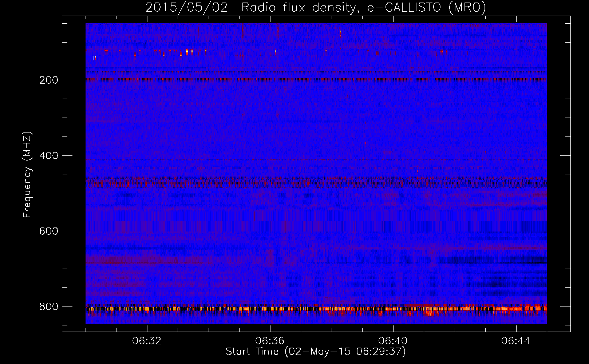Viewport: 589px width, 364px height.
Task: Click the 06:36 time tick label
Action: click(x=270, y=341)
